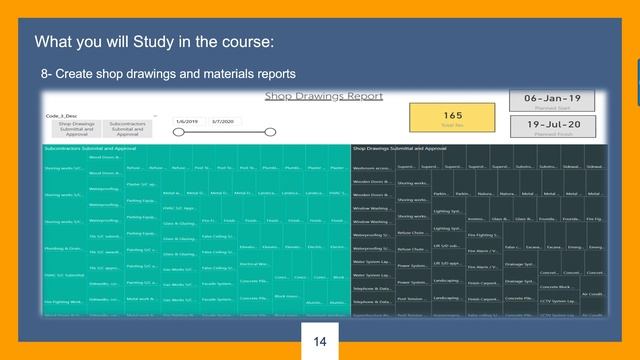Open the Code_3_Desc slicer dropdown arrow
The width and height of the screenshot is (640, 360).
click(x=155, y=116)
